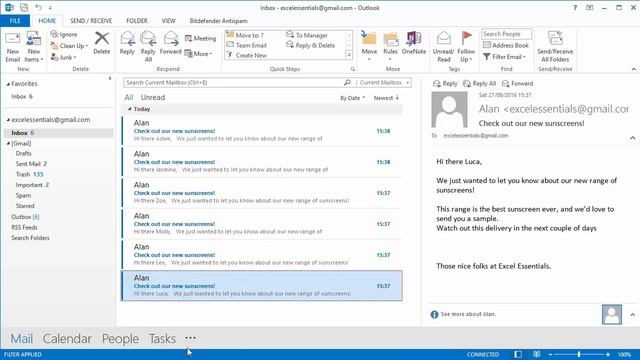
Task: Toggle the Newest sort order
Action: coord(386,98)
